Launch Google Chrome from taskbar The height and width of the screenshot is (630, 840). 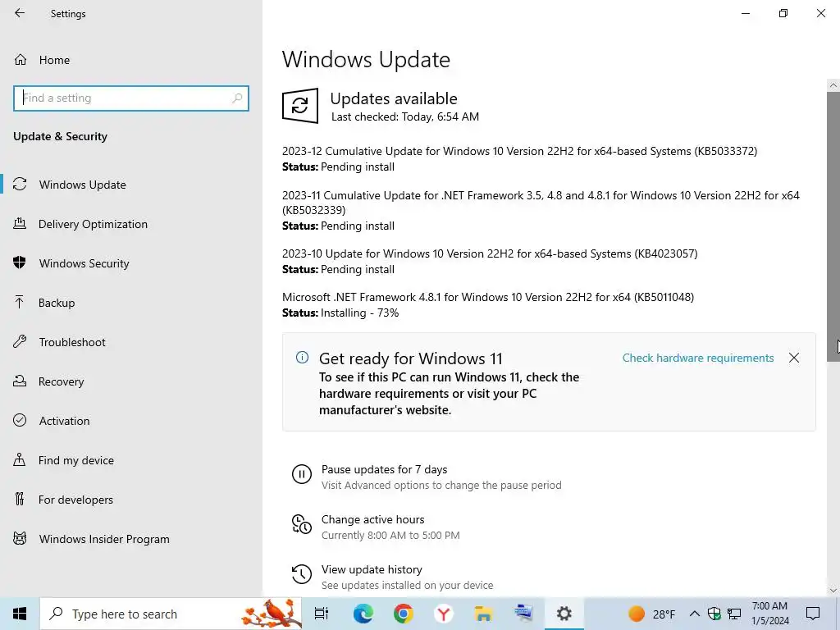(x=403, y=614)
